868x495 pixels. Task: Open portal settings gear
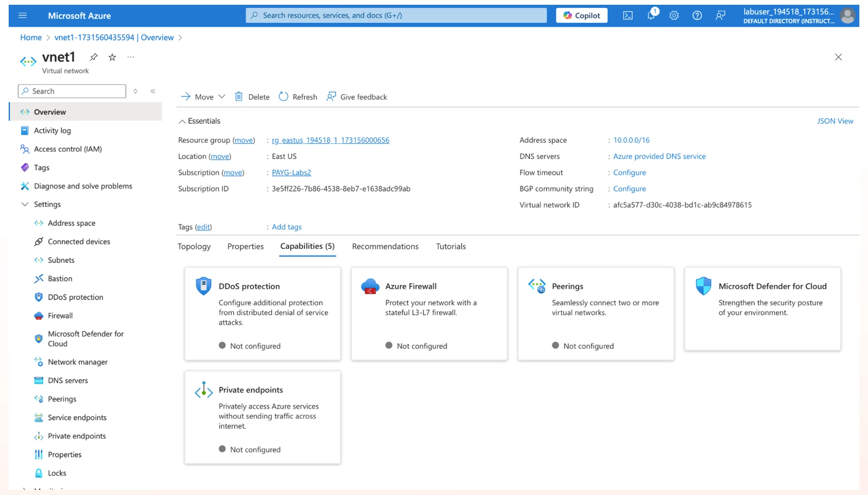click(x=674, y=16)
